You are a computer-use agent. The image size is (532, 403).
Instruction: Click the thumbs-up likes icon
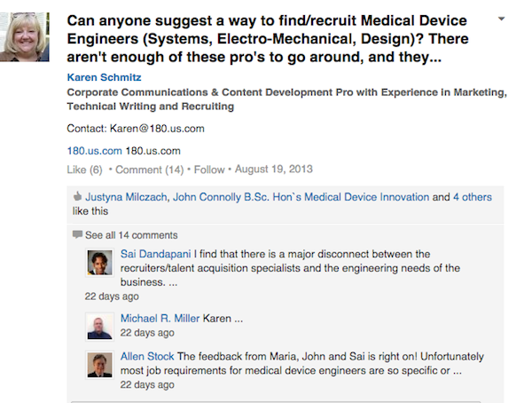click(x=77, y=199)
